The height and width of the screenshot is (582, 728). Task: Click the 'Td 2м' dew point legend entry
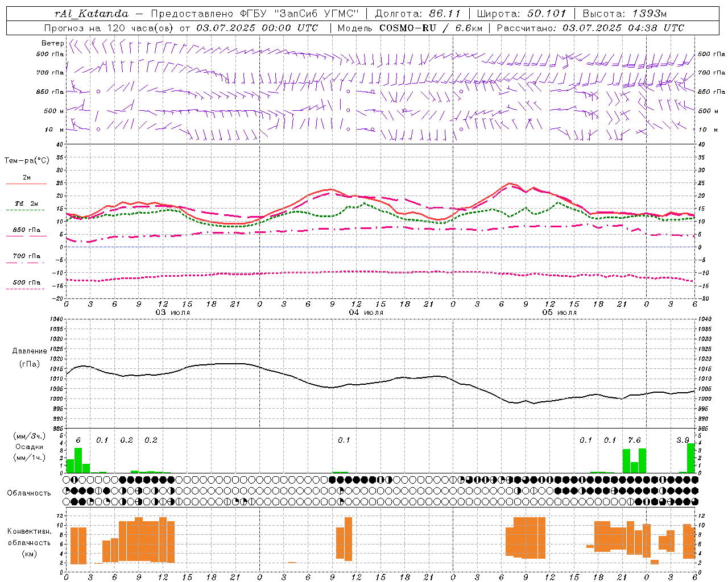tap(27, 203)
